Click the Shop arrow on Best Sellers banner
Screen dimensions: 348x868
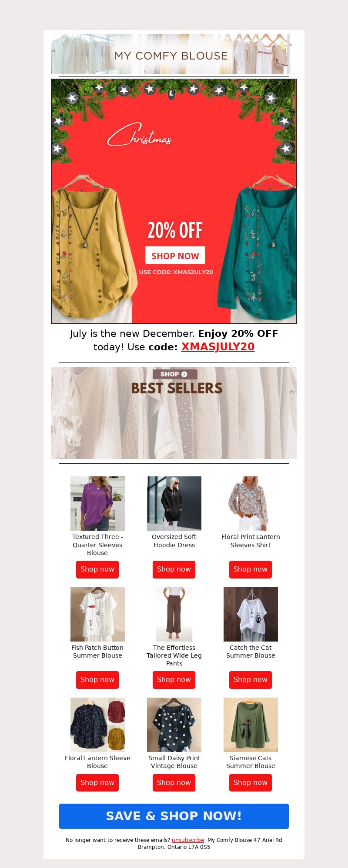[175, 374]
